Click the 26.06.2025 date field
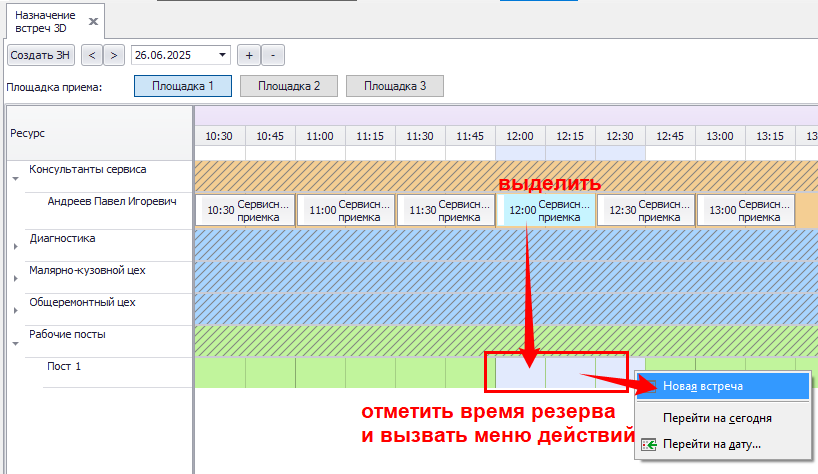 tap(172, 55)
